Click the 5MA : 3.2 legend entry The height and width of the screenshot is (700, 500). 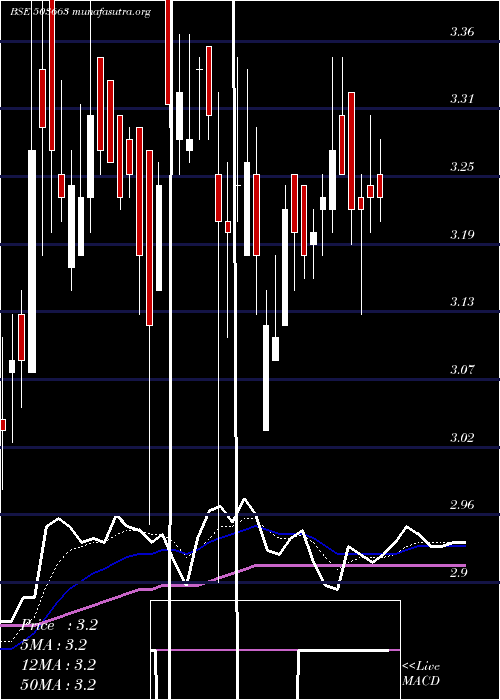(54, 645)
